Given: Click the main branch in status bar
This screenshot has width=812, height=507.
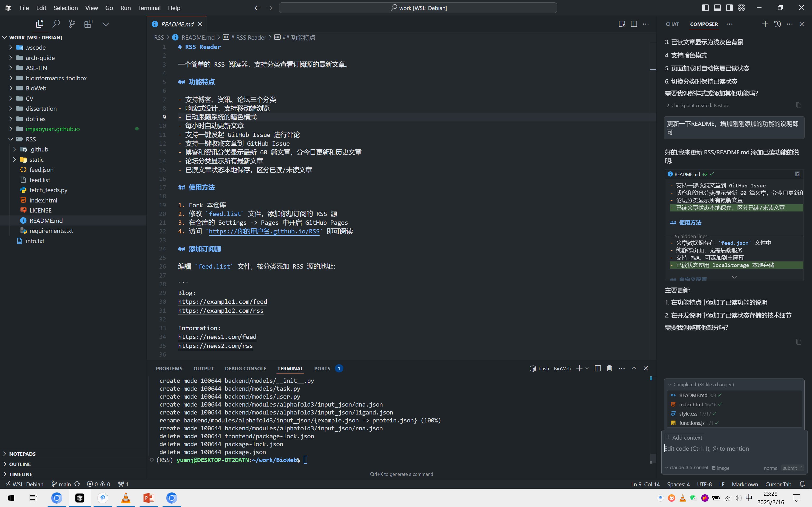Looking at the screenshot, I should point(61,484).
